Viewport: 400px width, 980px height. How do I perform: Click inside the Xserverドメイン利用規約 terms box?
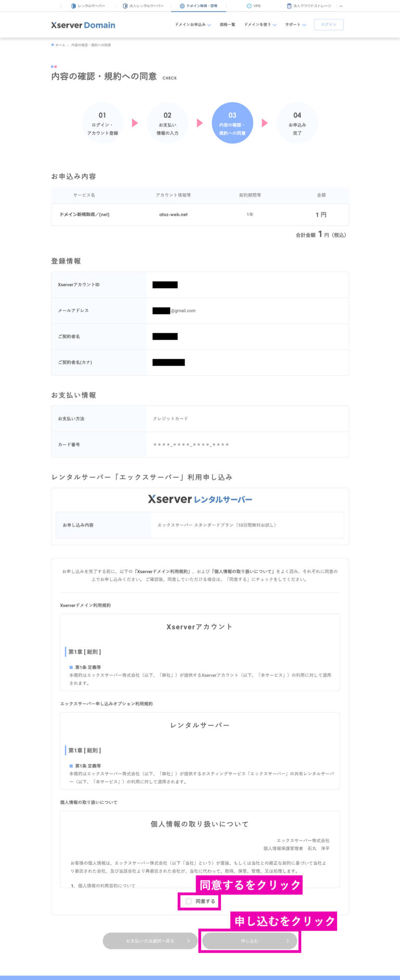[x=200, y=652]
